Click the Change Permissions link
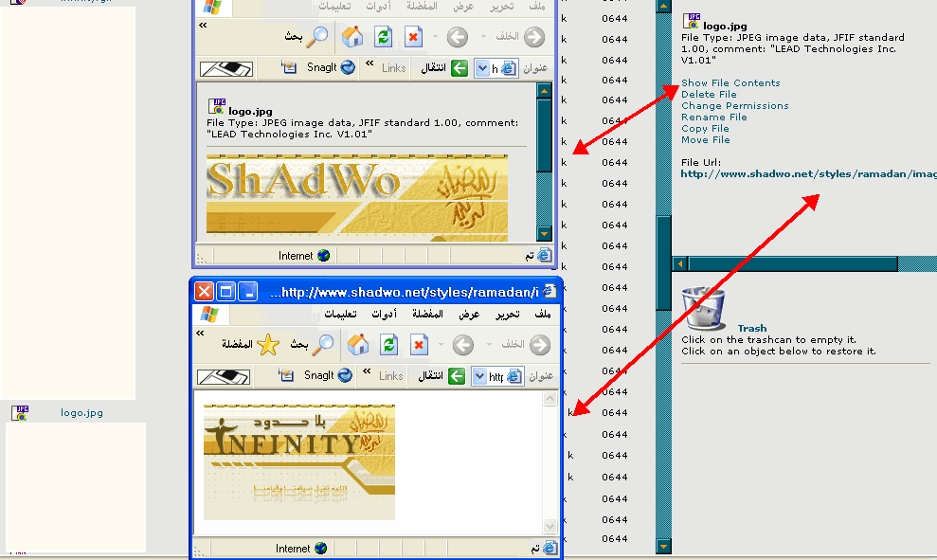The width and height of the screenshot is (937, 560). coord(735,106)
